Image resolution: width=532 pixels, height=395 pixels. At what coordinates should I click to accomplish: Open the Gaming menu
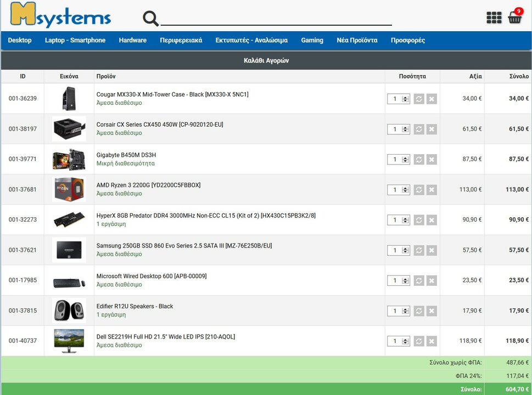click(x=312, y=40)
